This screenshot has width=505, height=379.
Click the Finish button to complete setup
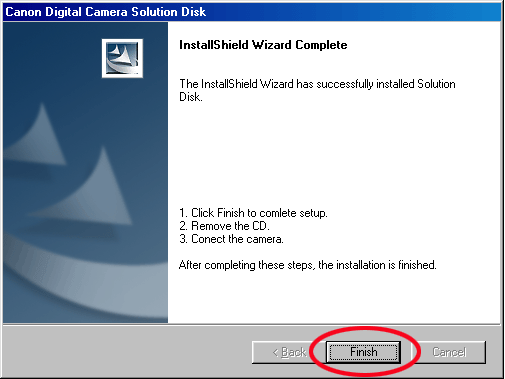[363, 352]
